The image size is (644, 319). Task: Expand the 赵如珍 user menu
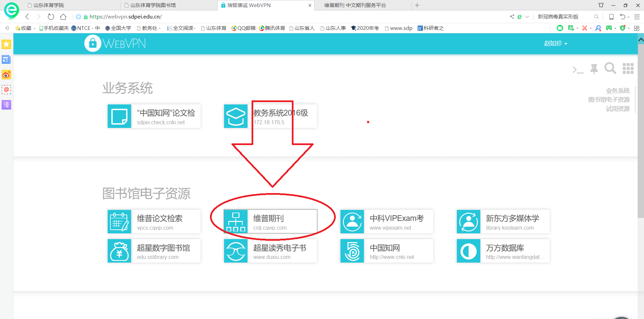click(x=555, y=43)
